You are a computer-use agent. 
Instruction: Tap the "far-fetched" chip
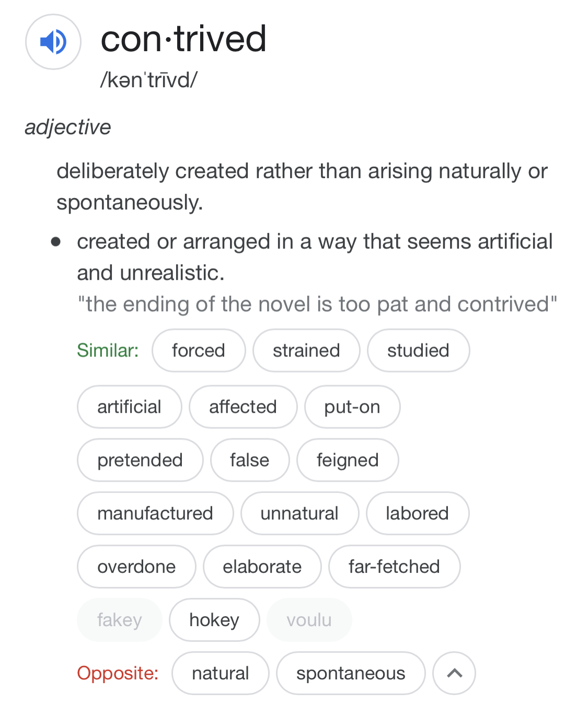pos(394,567)
